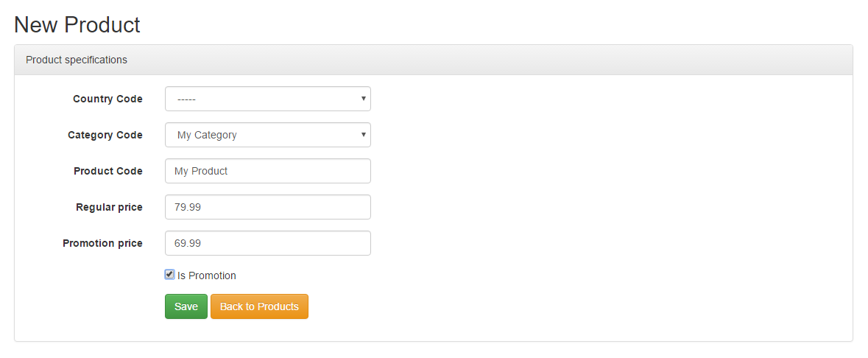Click the 79.99 value in Regular price

[x=188, y=207]
